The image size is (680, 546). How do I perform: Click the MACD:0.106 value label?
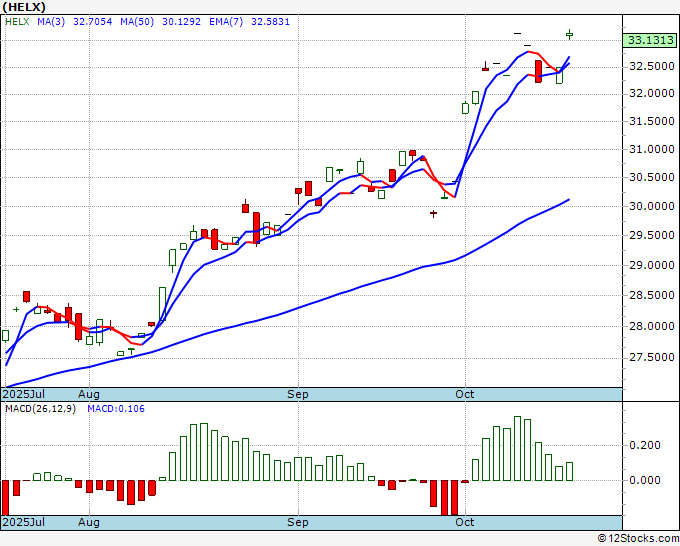tap(116, 409)
